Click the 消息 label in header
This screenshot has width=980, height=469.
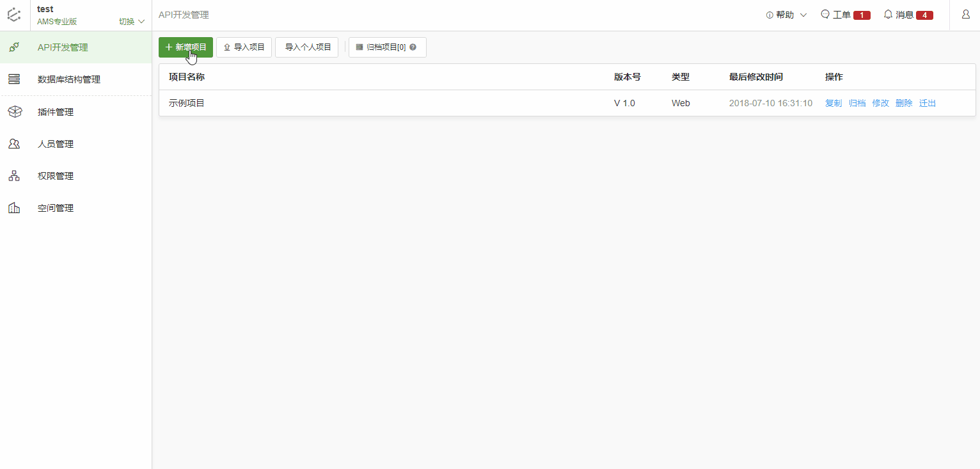[905, 15]
